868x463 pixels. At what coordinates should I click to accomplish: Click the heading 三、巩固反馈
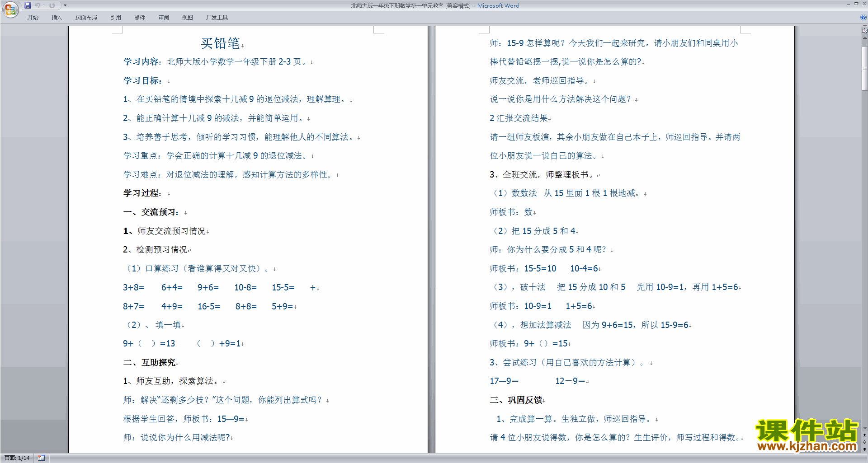click(x=516, y=400)
